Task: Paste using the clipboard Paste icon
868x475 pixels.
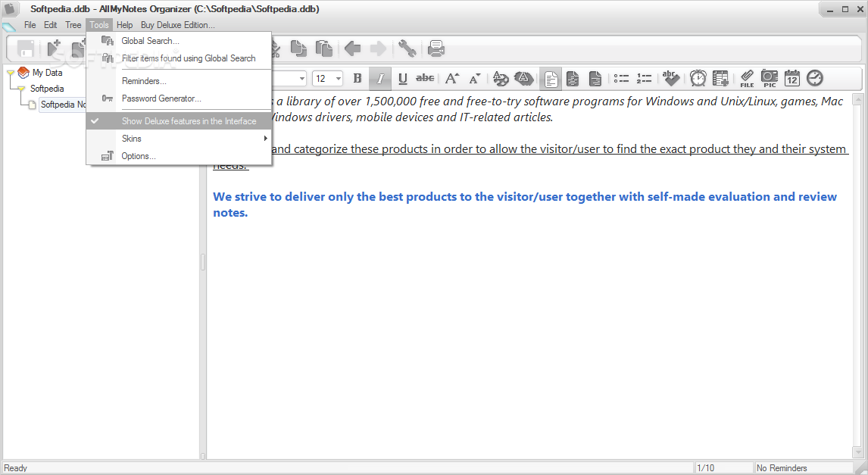Action: tap(324, 48)
